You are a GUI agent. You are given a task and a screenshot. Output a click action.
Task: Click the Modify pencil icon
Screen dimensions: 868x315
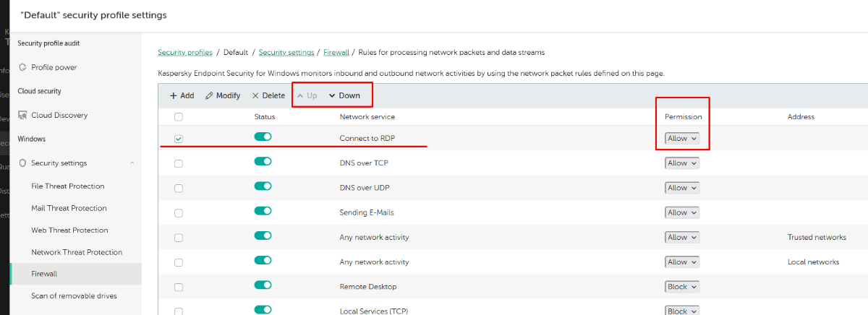[x=210, y=95]
